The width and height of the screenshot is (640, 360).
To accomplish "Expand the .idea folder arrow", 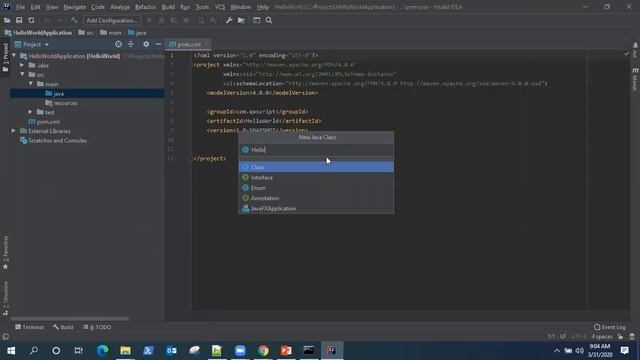I will coord(22,65).
